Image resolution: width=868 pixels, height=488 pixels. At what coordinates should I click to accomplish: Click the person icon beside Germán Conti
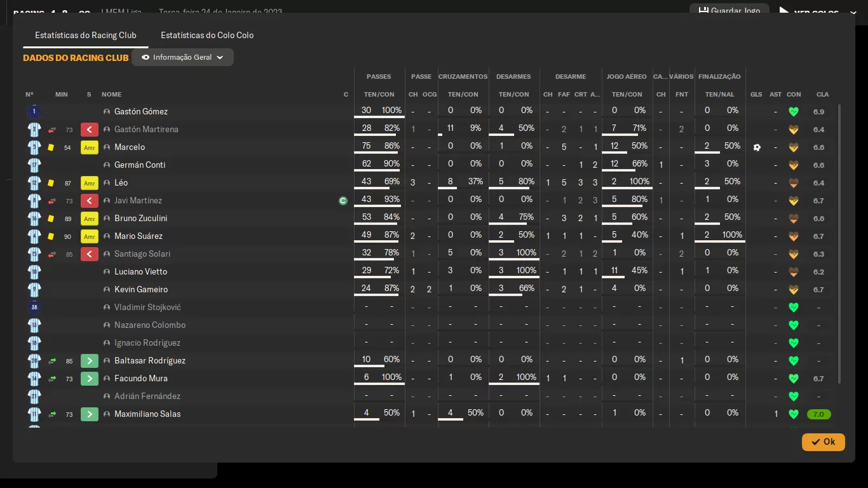(107, 165)
